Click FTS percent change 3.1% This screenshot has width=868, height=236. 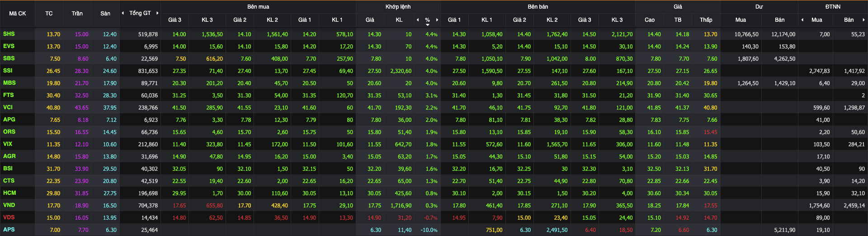432,96
